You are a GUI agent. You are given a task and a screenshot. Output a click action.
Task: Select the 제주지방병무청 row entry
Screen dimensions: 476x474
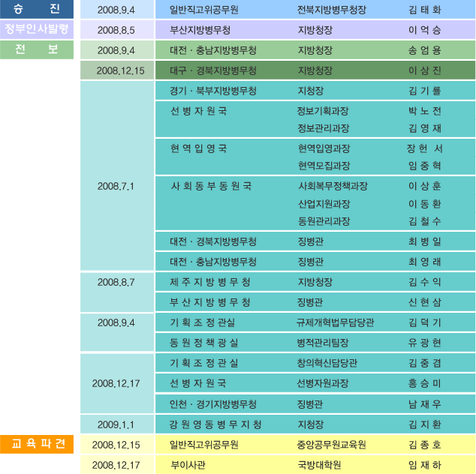pos(210,283)
